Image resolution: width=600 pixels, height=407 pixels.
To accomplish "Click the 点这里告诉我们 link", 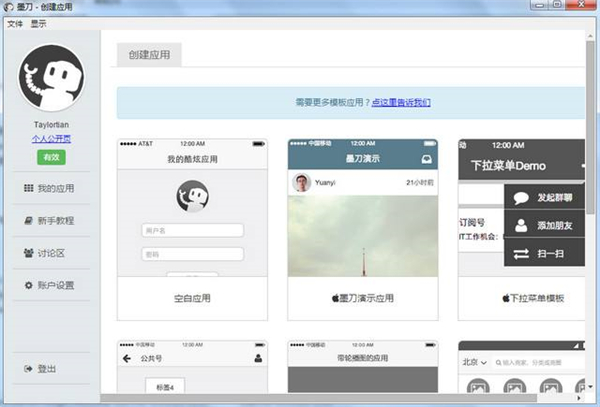I will (x=401, y=102).
